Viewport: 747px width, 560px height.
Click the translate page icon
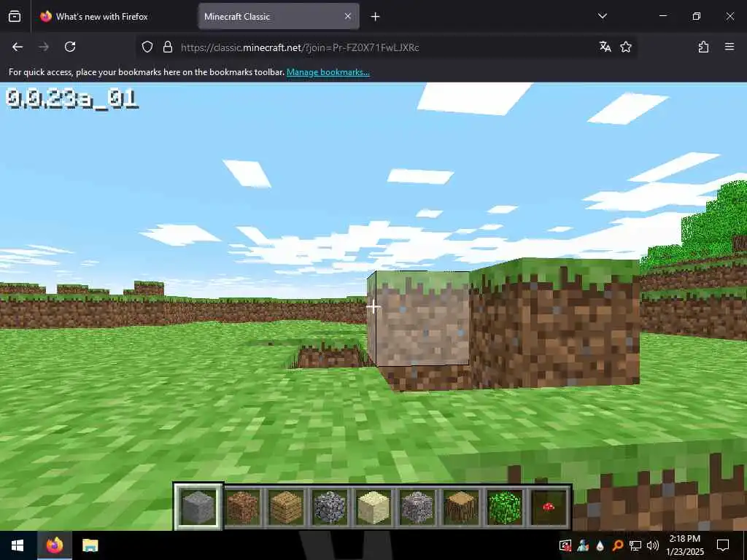tap(605, 47)
